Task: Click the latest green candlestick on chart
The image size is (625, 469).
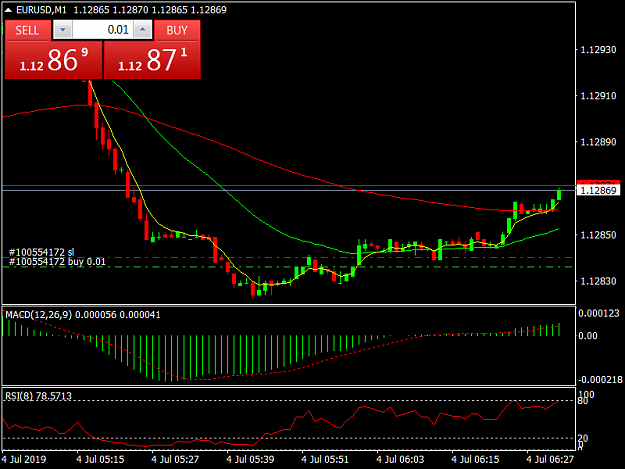Action: pyautogui.click(x=559, y=194)
